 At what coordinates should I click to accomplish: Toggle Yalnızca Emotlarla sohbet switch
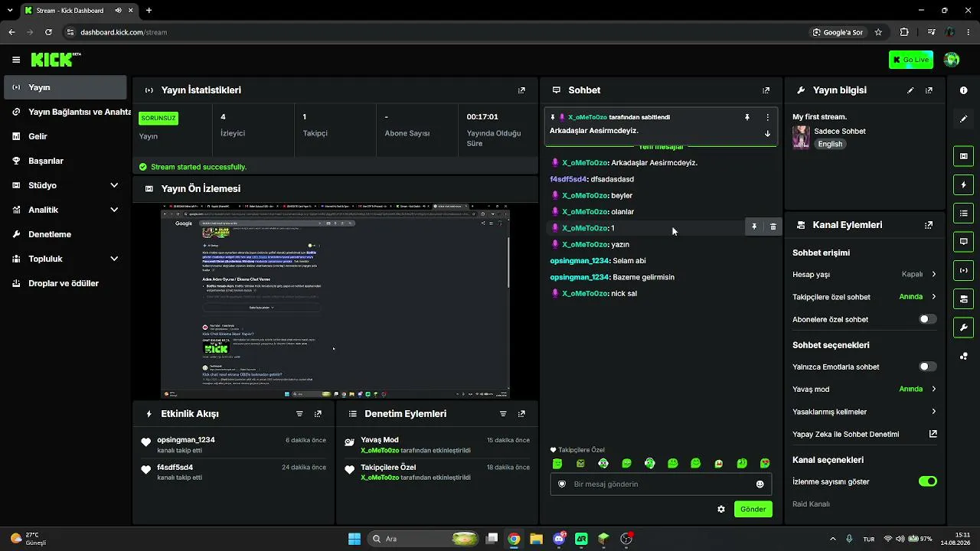pyautogui.click(x=927, y=367)
